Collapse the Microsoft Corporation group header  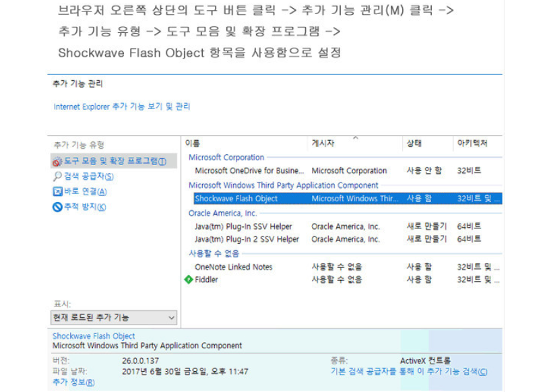coord(226,158)
